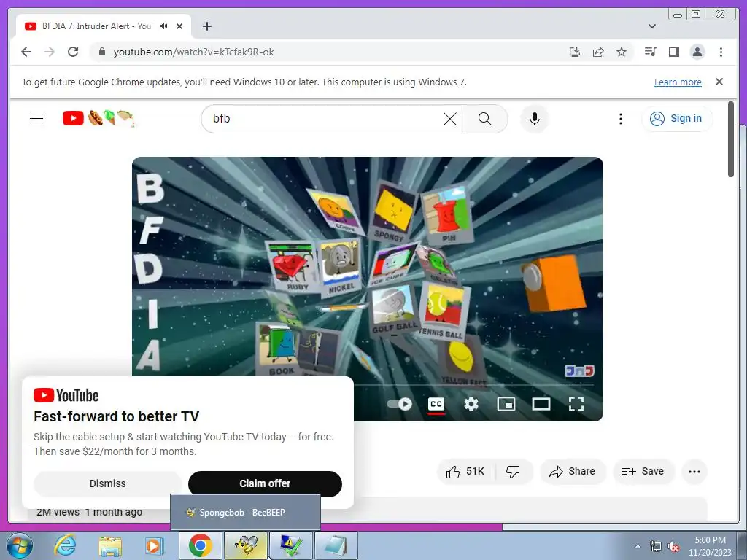Viewport: 747px width, 560px height.
Task: Open player settings gear
Action: tap(471, 404)
